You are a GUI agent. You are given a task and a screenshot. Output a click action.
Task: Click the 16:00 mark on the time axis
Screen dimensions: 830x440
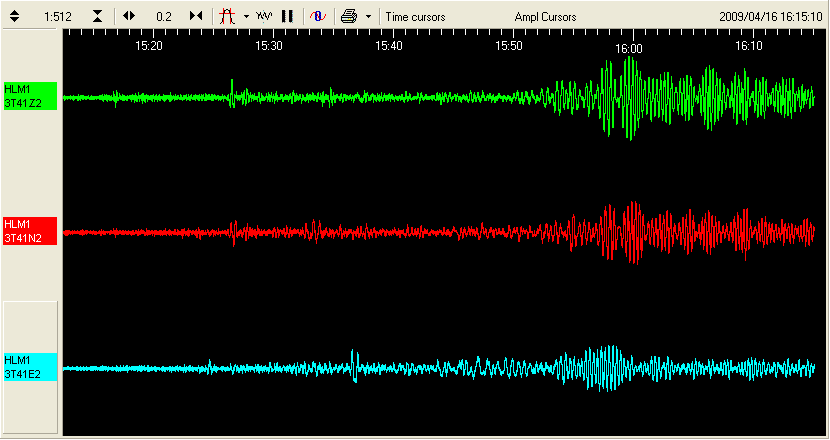pos(629,47)
